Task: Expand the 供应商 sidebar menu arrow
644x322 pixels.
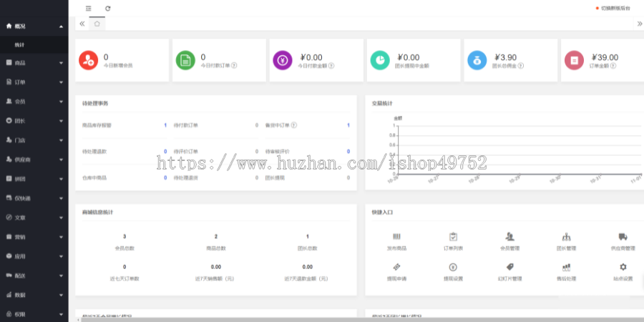Action: [62, 160]
